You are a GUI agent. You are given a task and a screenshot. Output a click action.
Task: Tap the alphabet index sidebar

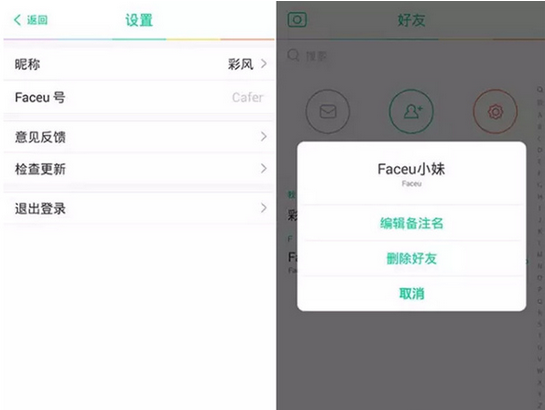pyautogui.click(x=540, y=247)
